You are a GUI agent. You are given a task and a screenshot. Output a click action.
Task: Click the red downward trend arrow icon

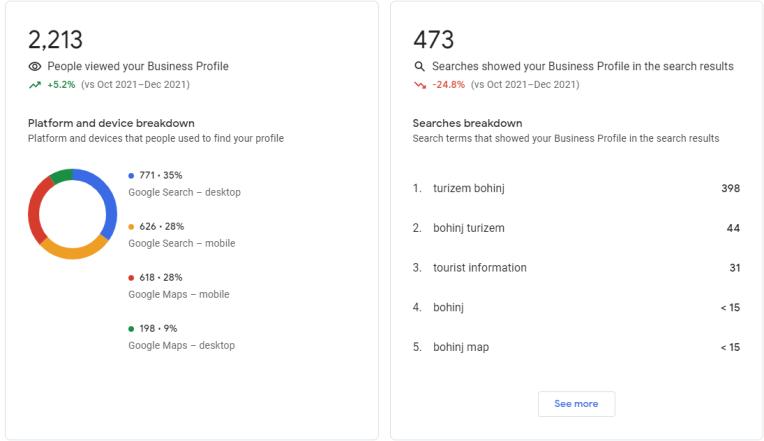420,85
